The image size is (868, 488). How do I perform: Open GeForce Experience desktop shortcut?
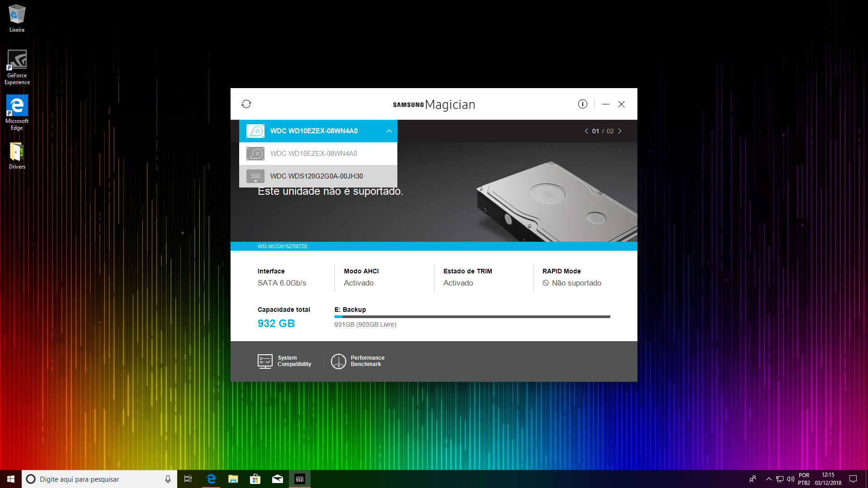pos(17,67)
